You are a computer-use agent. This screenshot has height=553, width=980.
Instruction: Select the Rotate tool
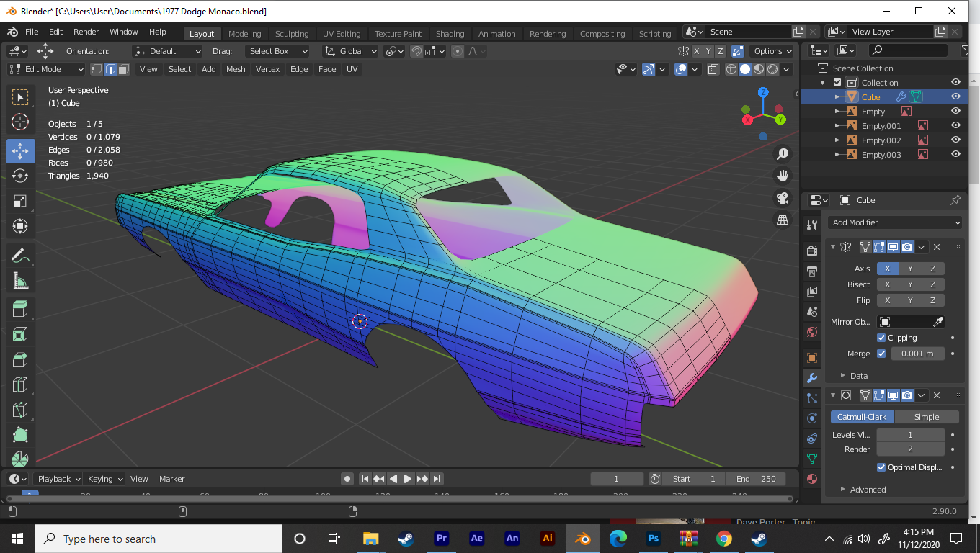pyautogui.click(x=20, y=176)
